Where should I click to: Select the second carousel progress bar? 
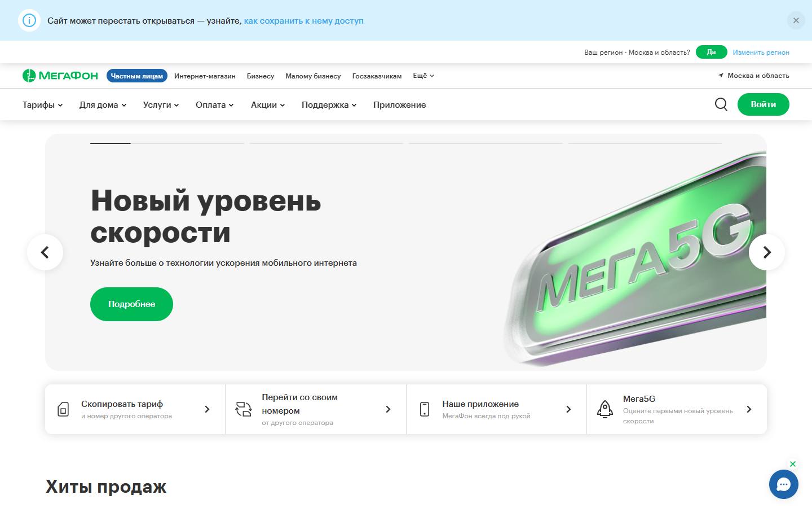[x=326, y=143]
